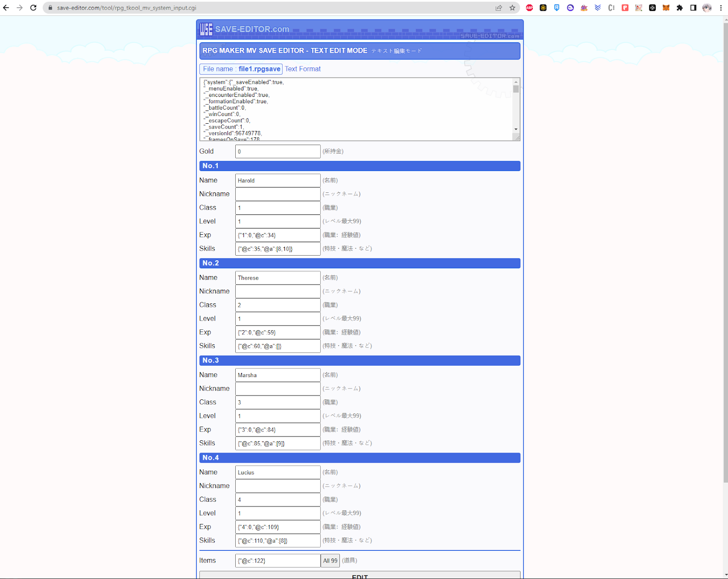The height and width of the screenshot is (579, 728).
Task: Open the colorful comic burst extension
Action: coord(584,8)
